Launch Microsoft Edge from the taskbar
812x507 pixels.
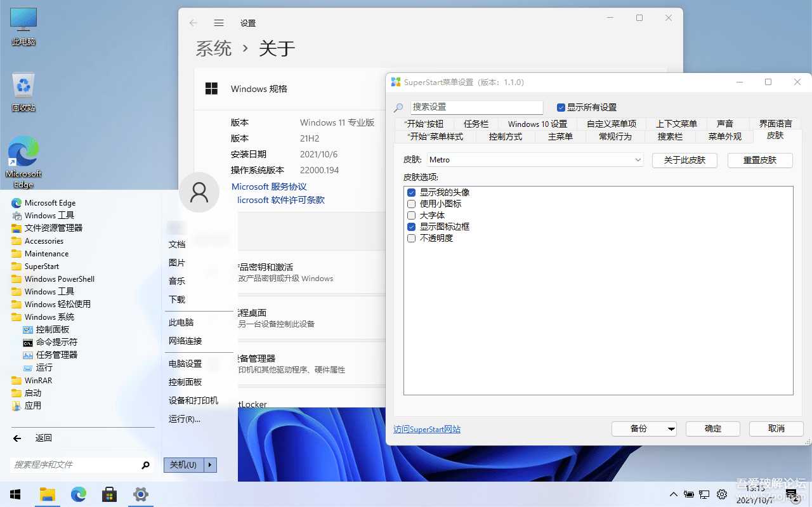pyautogui.click(x=78, y=494)
